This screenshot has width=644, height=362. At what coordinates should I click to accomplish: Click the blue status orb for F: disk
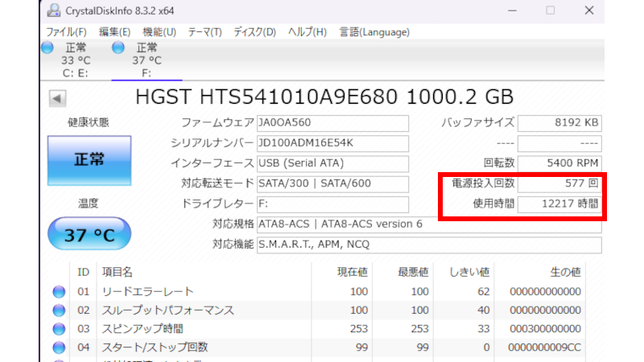[x=118, y=47]
